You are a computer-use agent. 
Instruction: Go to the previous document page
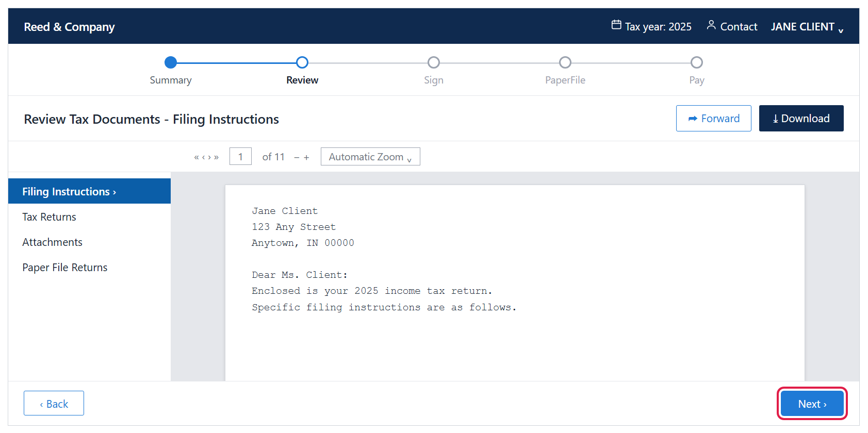tap(203, 157)
